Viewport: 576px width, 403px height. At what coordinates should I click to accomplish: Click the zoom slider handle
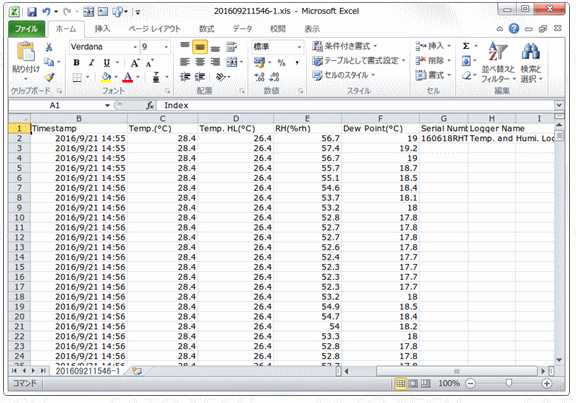pyautogui.click(x=509, y=384)
